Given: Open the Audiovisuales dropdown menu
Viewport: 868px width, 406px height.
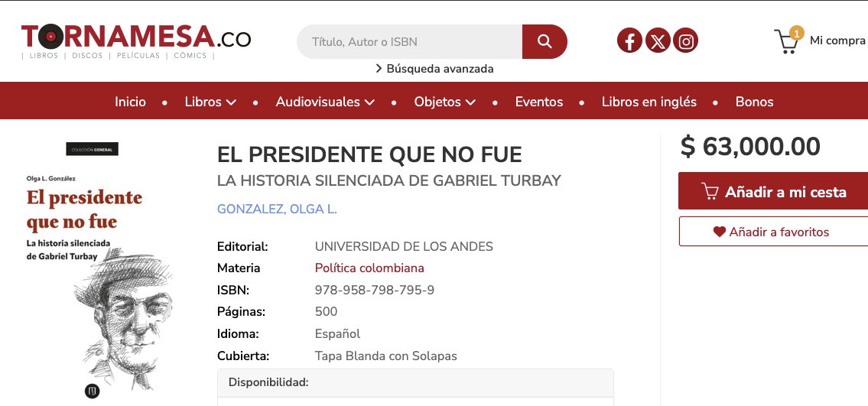Looking at the screenshot, I should pyautogui.click(x=325, y=102).
